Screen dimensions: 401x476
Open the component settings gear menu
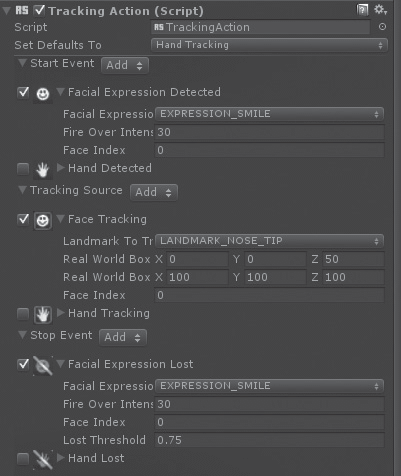pos(380,10)
